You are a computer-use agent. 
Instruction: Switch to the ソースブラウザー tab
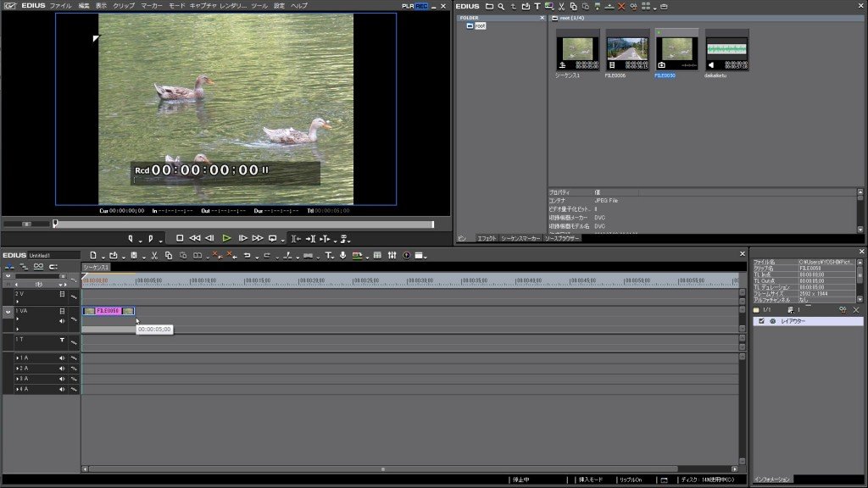[562, 238]
